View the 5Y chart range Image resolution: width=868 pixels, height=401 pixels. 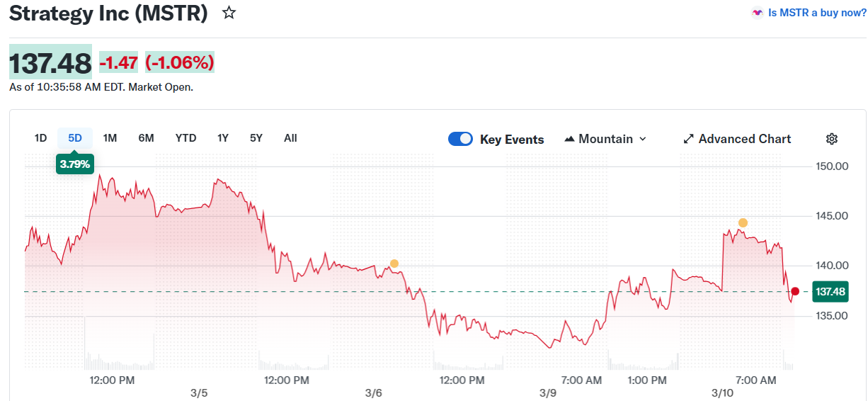pyautogui.click(x=256, y=138)
